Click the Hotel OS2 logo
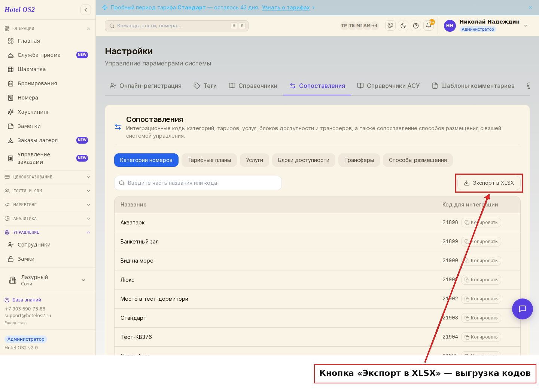This screenshot has width=539, height=392. pyautogui.click(x=19, y=10)
